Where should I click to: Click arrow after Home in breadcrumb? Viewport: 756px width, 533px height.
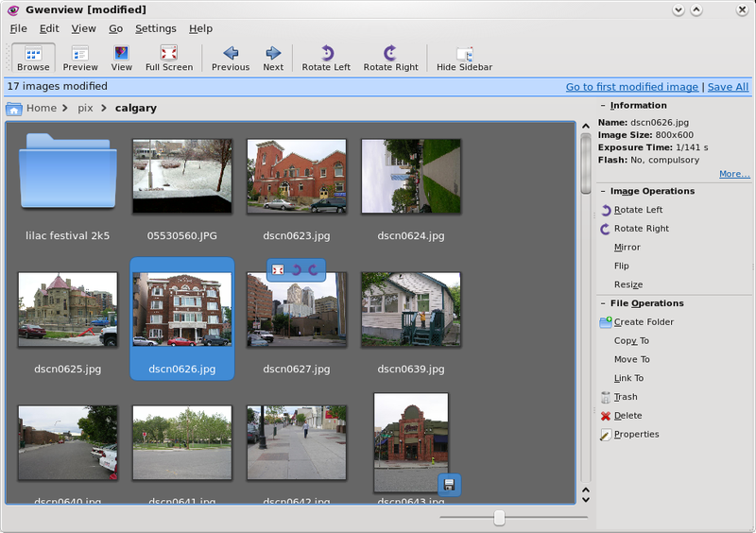coord(65,108)
